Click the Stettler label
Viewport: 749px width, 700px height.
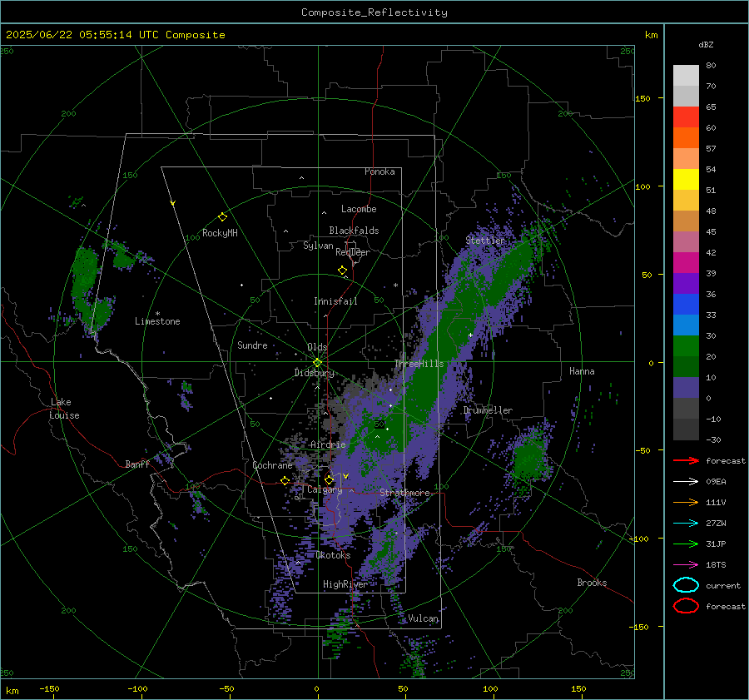[485, 241]
